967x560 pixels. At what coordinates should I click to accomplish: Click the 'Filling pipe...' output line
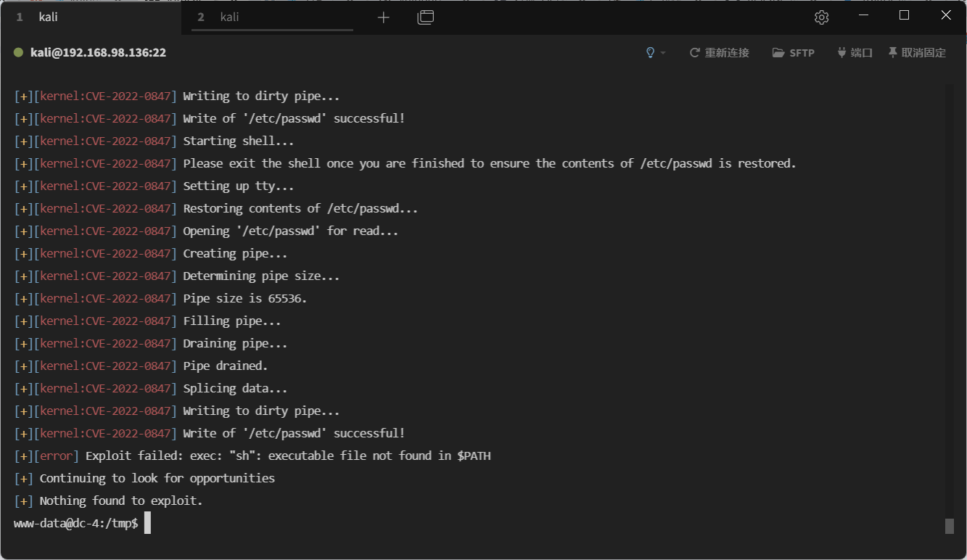[x=147, y=321]
